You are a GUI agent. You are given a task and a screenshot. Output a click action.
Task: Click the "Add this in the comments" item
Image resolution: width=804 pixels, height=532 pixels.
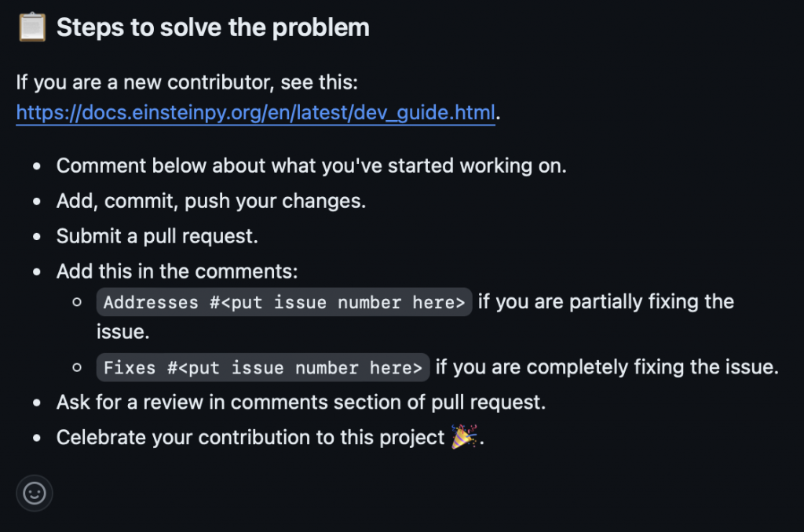click(x=177, y=271)
